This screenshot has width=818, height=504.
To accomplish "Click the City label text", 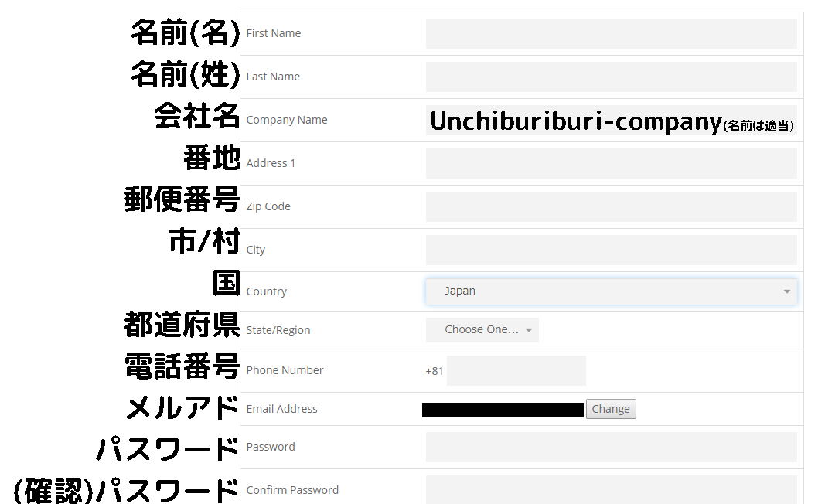I will pyautogui.click(x=256, y=250).
